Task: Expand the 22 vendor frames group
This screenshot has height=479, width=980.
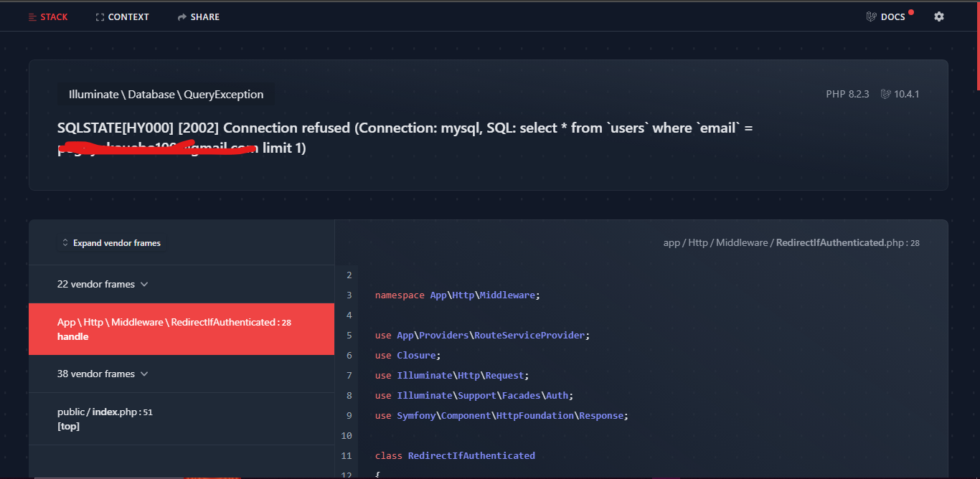Action: tap(103, 285)
